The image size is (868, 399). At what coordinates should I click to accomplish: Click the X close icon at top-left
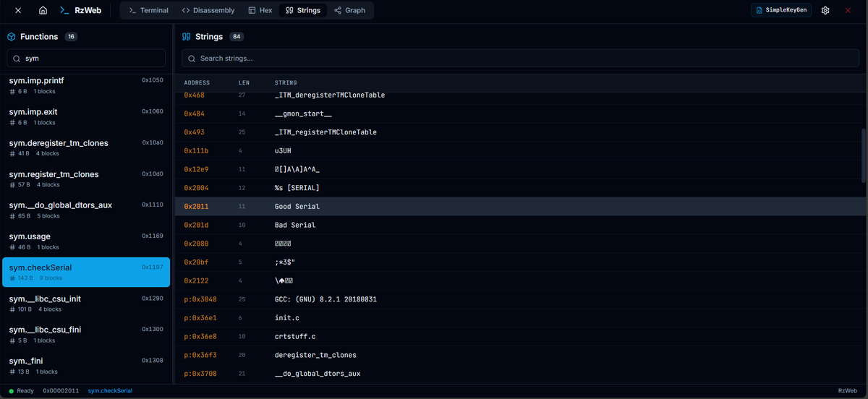point(18,11)
